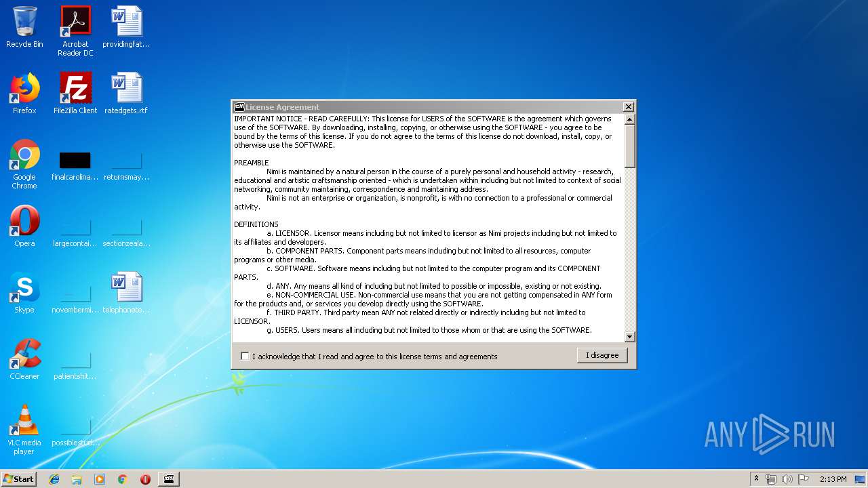Select the novembermi desktop file
Image resolution: width=868 pixels, height=488 pixels.
click(75, 299)
